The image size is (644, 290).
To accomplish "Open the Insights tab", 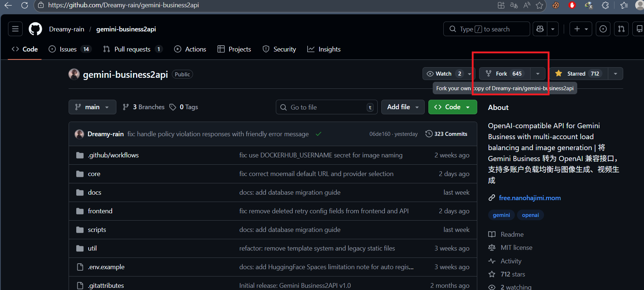I will [x=324, y=49].
